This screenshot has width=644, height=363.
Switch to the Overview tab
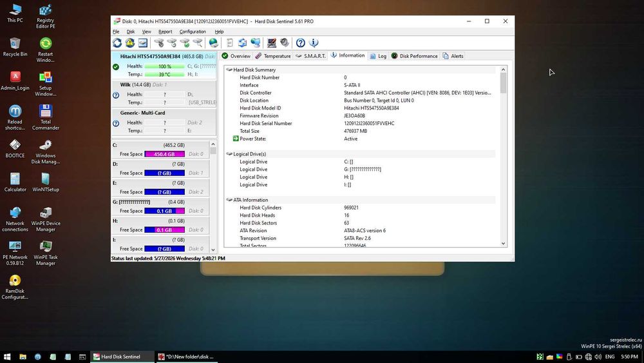pos(236,56)
